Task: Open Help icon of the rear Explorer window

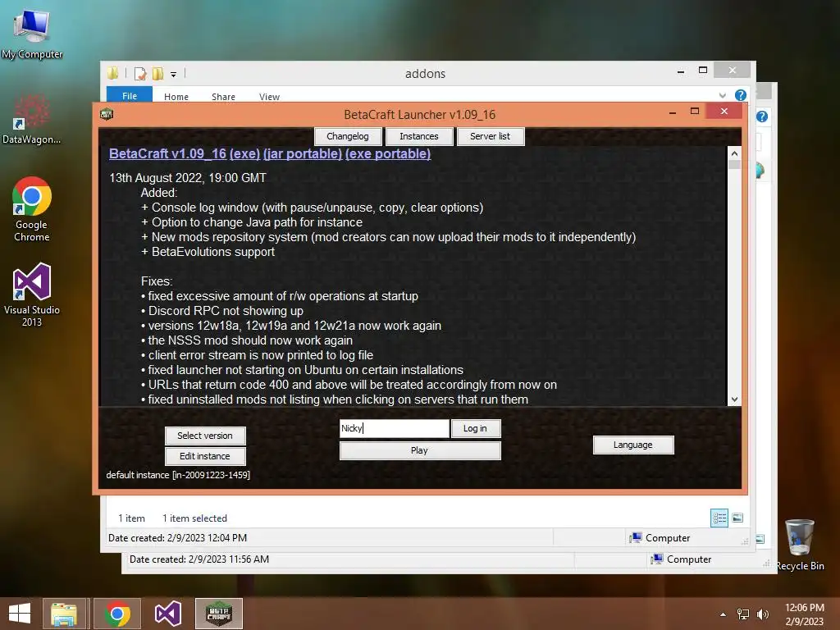Action: click(x=762, y=116)
